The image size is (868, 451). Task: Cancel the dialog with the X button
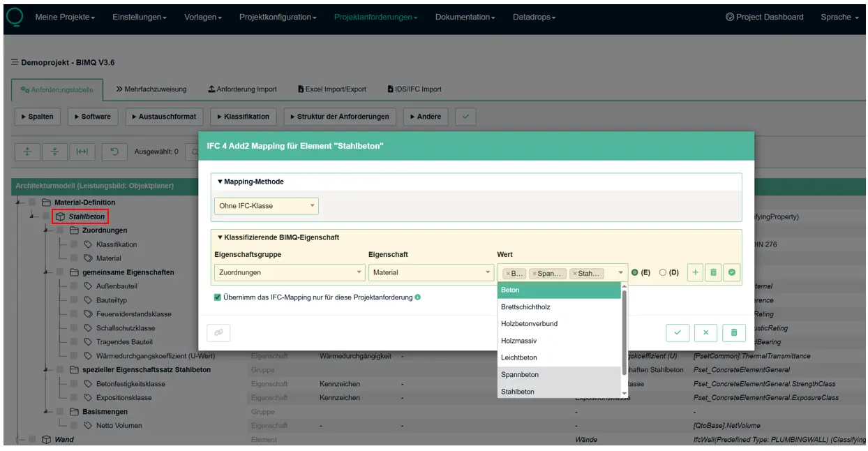tap(705, 333)
